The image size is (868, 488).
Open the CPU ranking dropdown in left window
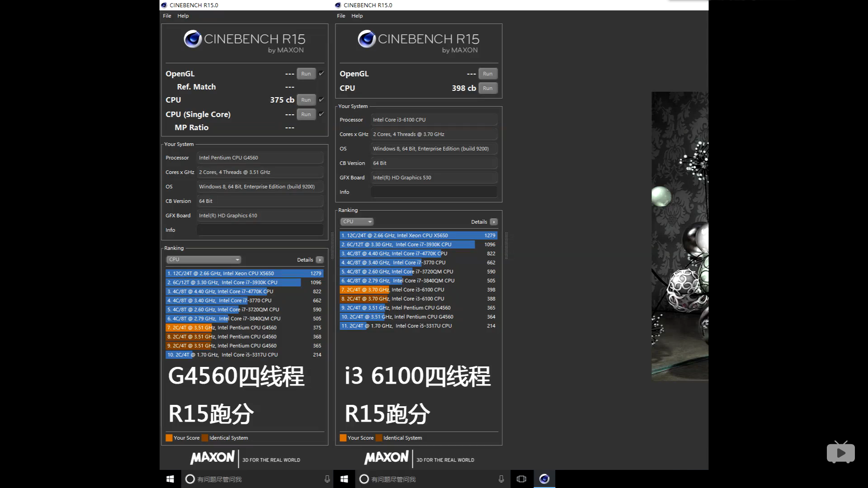(x=203, y=259)
